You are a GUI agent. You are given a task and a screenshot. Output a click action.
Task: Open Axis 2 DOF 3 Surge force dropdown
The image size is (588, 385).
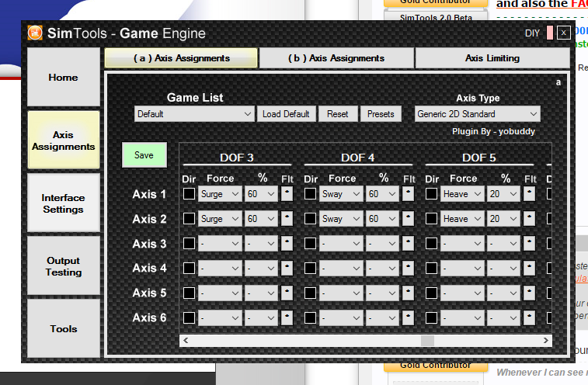220,219
